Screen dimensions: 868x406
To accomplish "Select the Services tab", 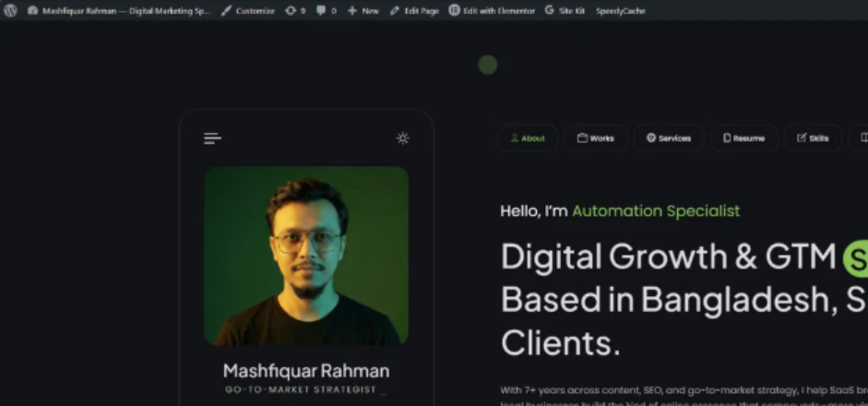I will [x=669, y=138].
